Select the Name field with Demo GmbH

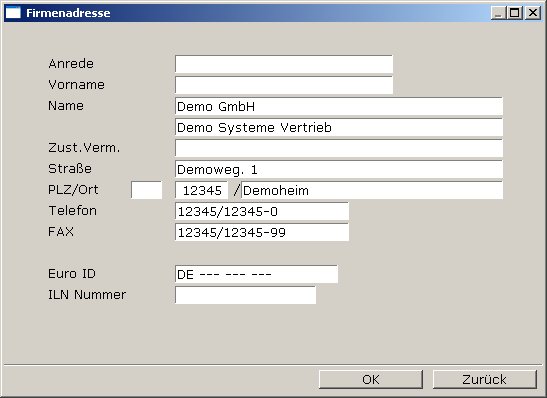[x=339, y=106]
